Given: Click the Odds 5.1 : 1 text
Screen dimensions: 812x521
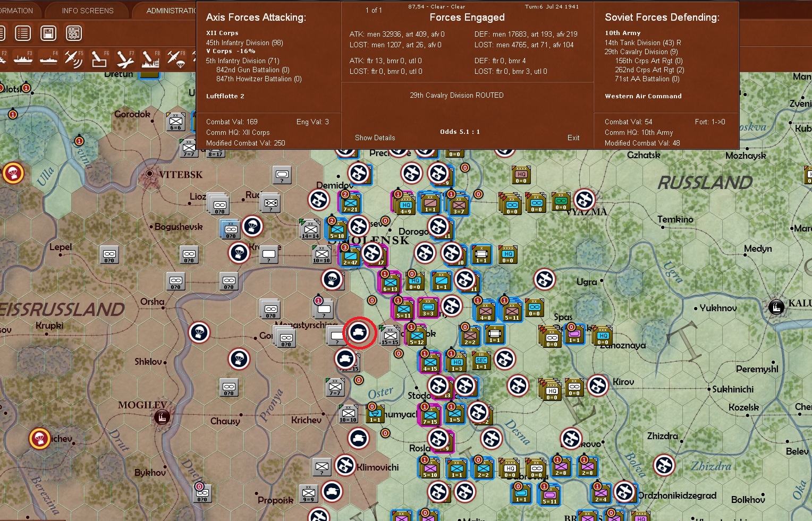Looking at the screenshot, I should (460, 132).
